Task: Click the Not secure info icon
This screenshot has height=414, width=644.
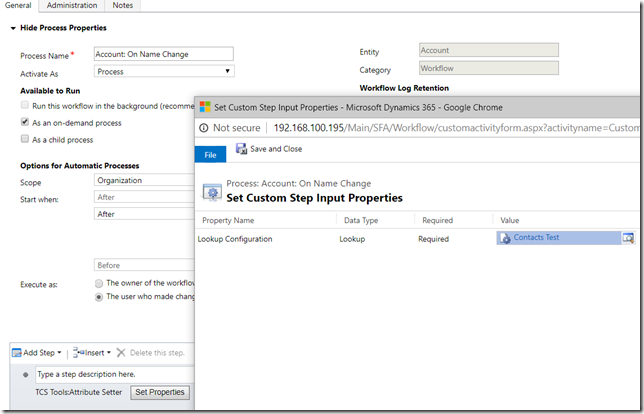Action: click(x=204, y=128)
